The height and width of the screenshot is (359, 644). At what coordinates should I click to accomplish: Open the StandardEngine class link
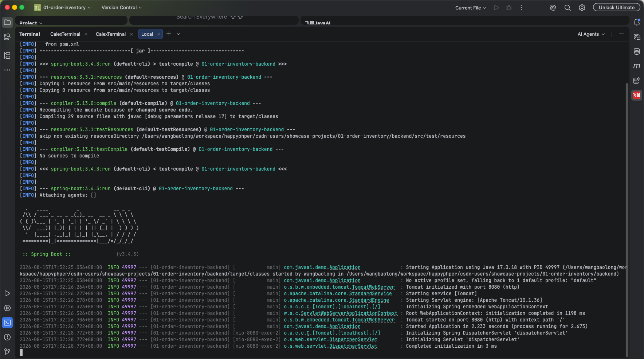coord(369,300)
